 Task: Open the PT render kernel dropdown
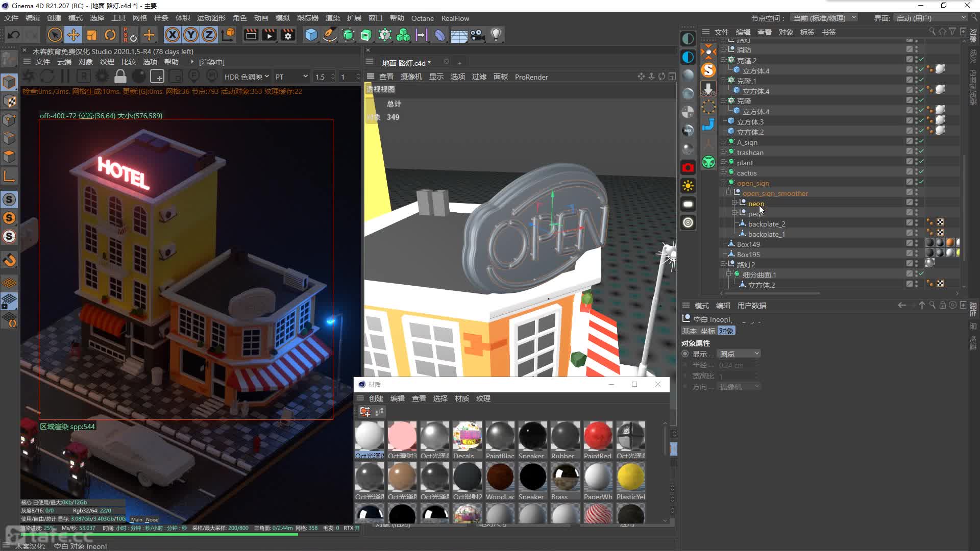pyautogui.click(x=291, y=77)
